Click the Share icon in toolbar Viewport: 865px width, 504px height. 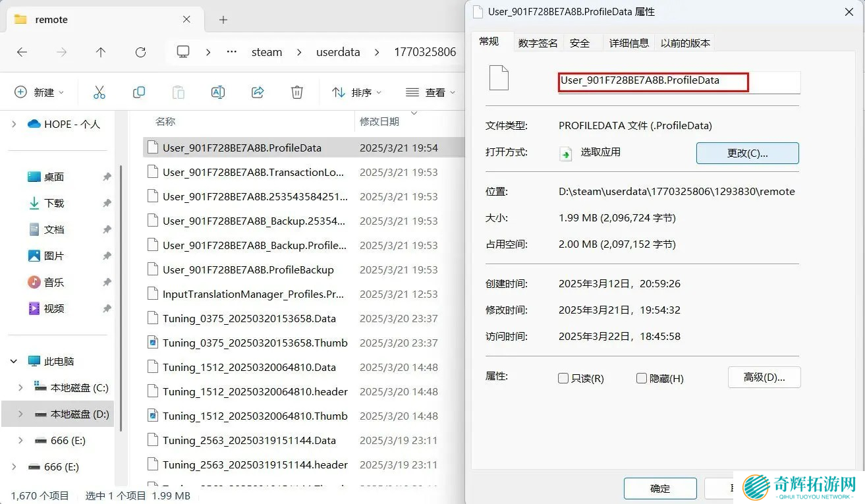pos(258,92)
